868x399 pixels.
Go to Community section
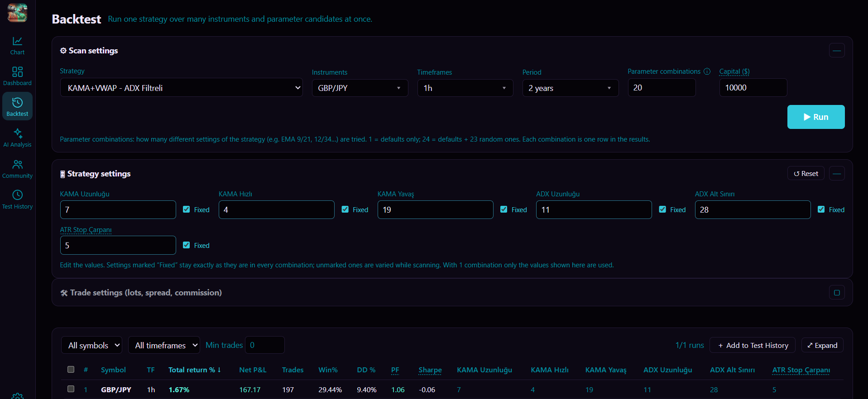tap(17, 169)
